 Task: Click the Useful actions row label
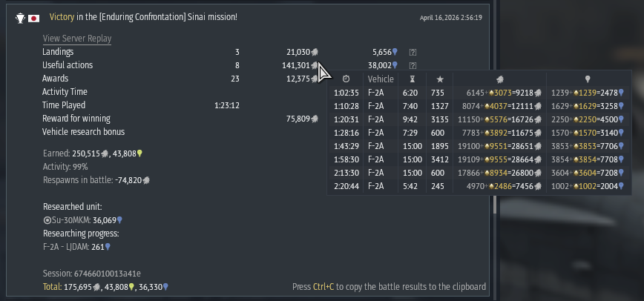[x=68, y=65]
